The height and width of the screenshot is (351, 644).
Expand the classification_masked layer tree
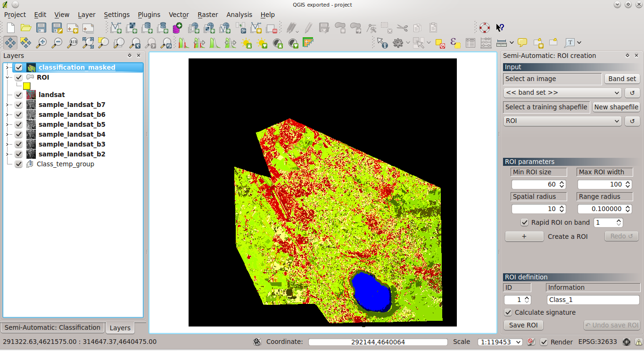[x=7, y=67]
